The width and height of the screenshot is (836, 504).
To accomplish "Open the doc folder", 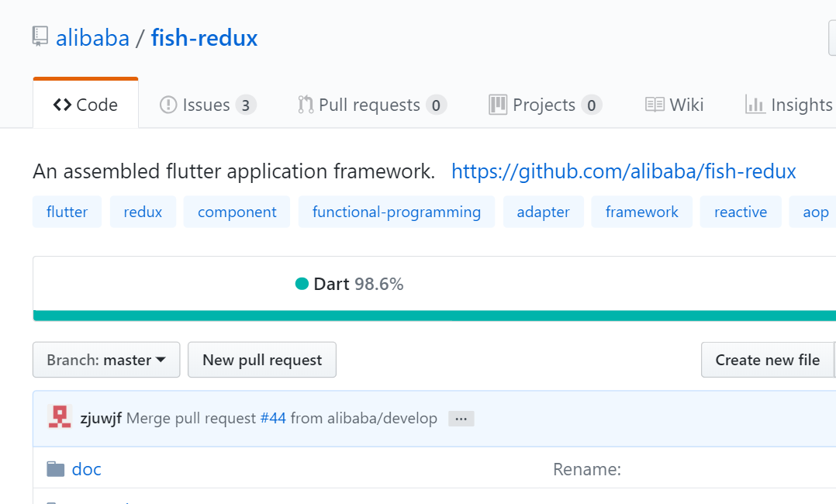I will (x=86, y=468).
